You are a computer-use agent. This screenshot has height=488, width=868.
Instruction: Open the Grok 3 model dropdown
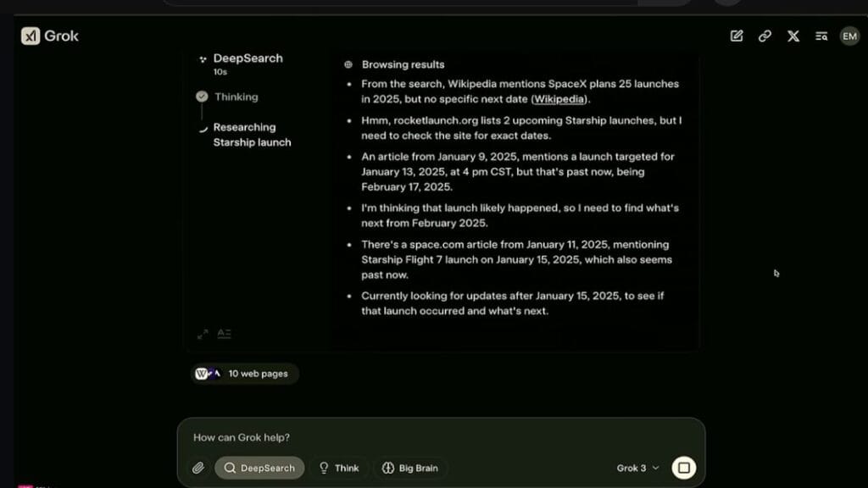637,468
